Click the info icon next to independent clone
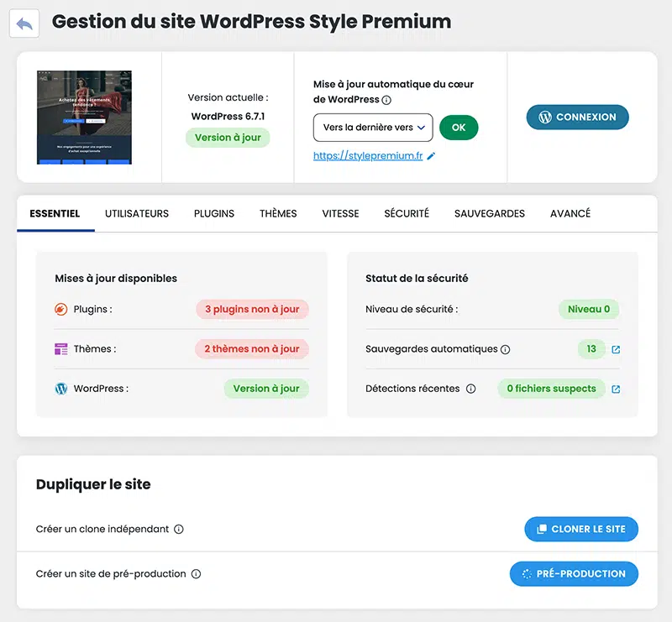This screenshot has height=622, width=672. (x=178, y=530)
